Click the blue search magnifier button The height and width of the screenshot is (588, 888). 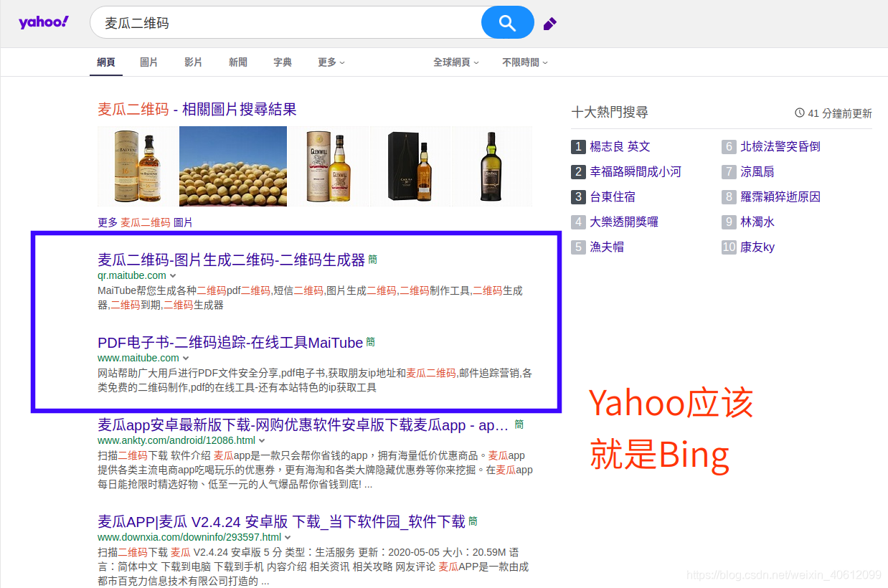point(508,23)
